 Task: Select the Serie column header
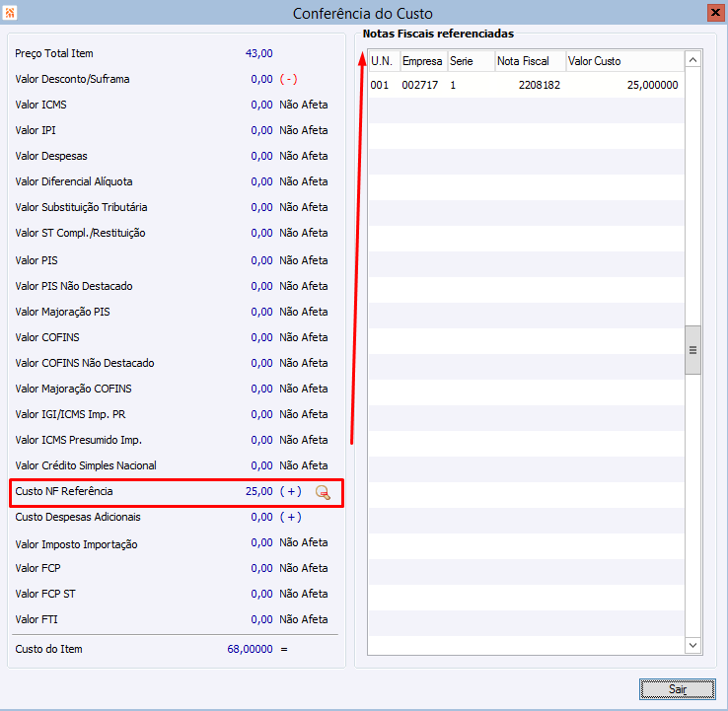click(x=472, y=61)
